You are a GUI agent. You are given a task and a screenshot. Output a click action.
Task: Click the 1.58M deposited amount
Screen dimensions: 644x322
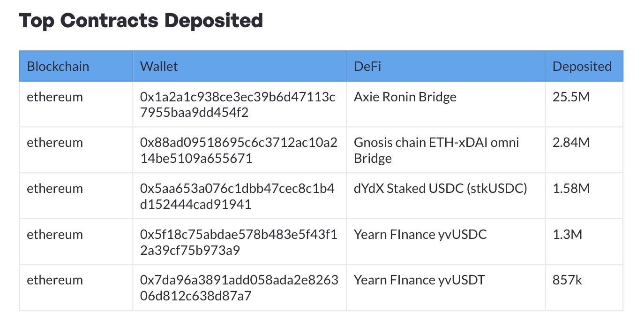(x=571, y=189)
